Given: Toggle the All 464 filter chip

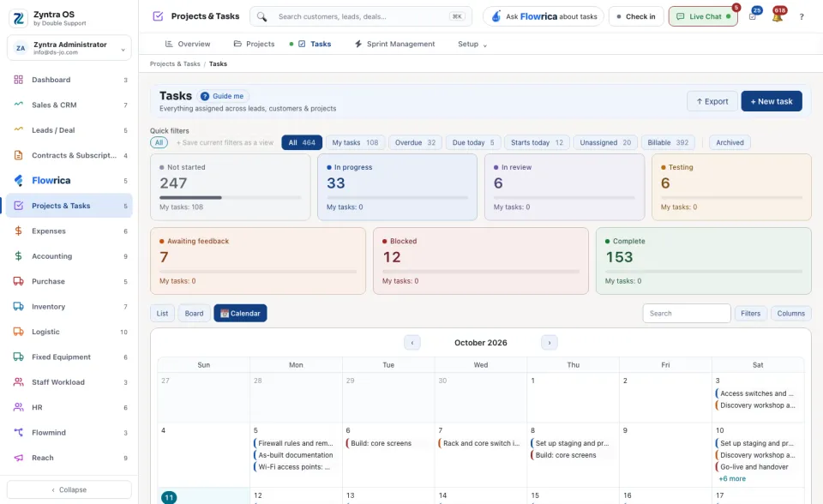Looking at the screenshot, I should [302, 143].
